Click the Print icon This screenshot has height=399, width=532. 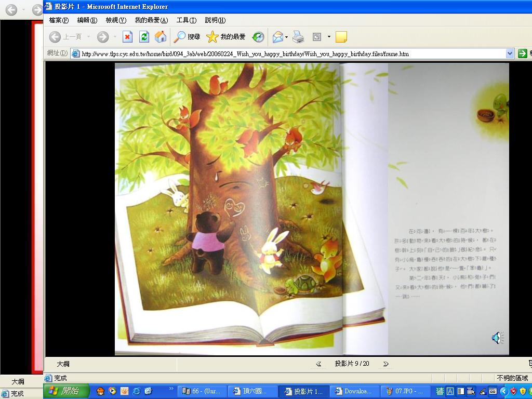298,37
